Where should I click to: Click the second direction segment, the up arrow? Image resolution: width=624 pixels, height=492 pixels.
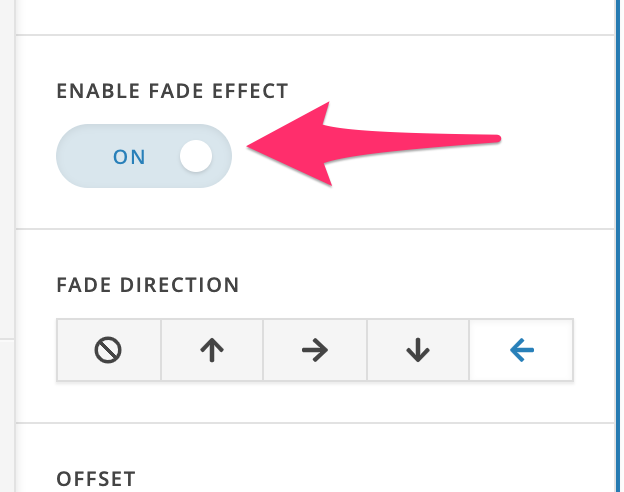click(x=212, y=350)
